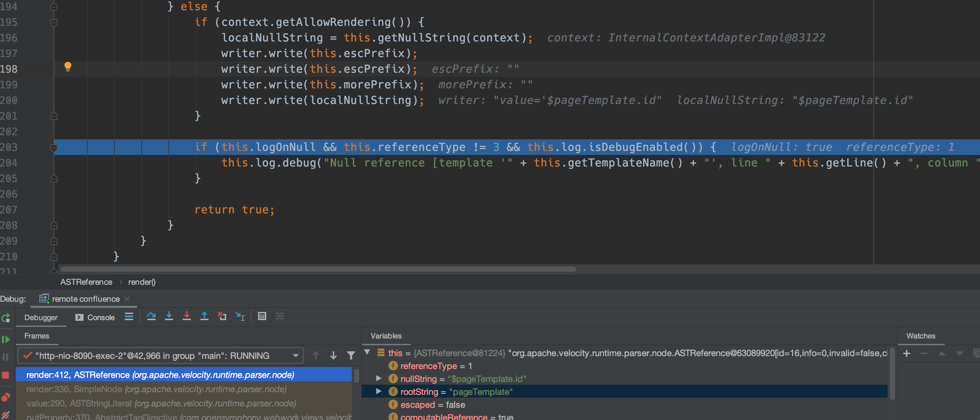Click the Step Over debugger icon
The image size is (980, 420).
(x=151, y=316)
